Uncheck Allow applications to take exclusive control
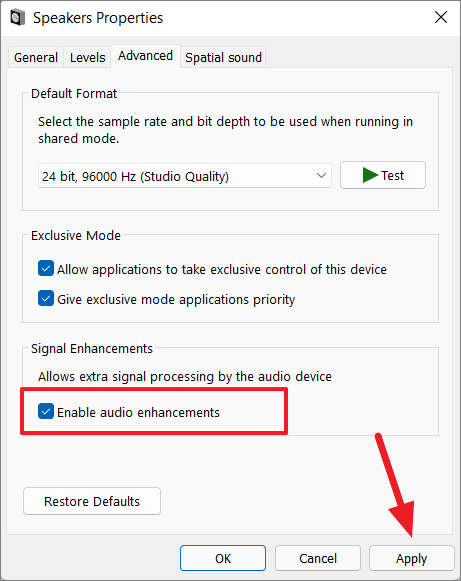 point(46,268)
